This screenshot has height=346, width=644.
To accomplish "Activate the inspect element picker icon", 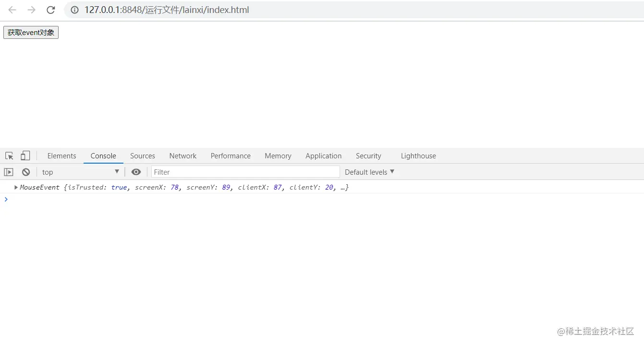I will click(x=9, y=156).
